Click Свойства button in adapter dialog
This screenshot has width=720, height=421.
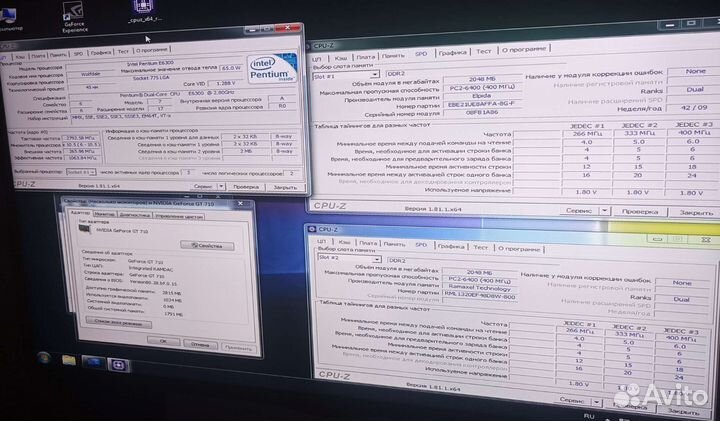click(x=207, y=246)
